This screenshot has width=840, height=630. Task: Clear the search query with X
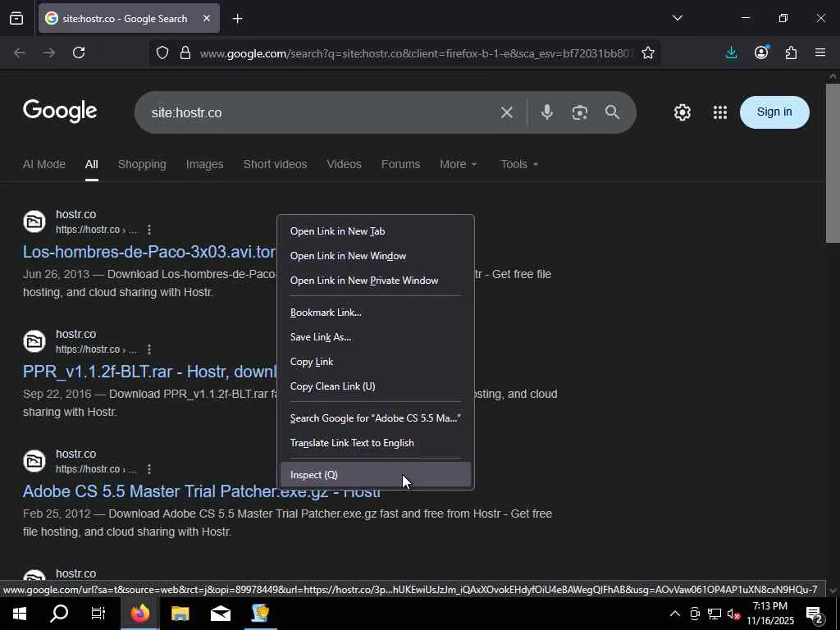[507, 112]
